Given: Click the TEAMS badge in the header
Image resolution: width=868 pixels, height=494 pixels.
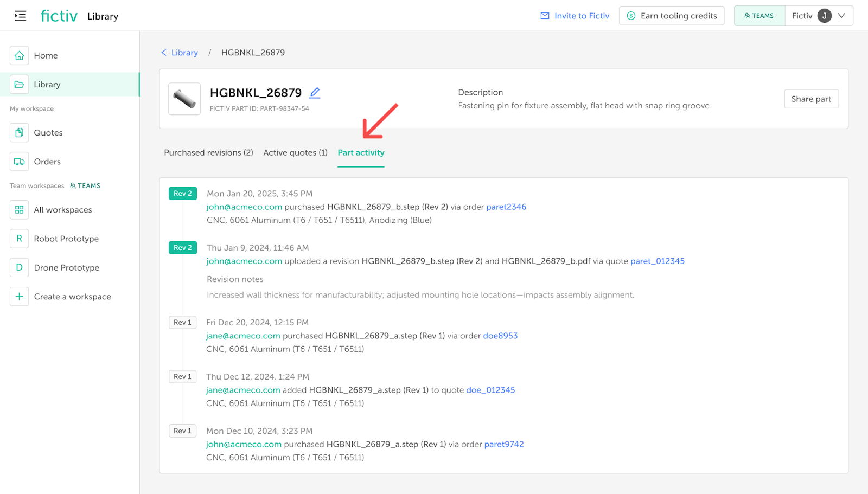Looking at the screenshot, I should pos(759,16).
